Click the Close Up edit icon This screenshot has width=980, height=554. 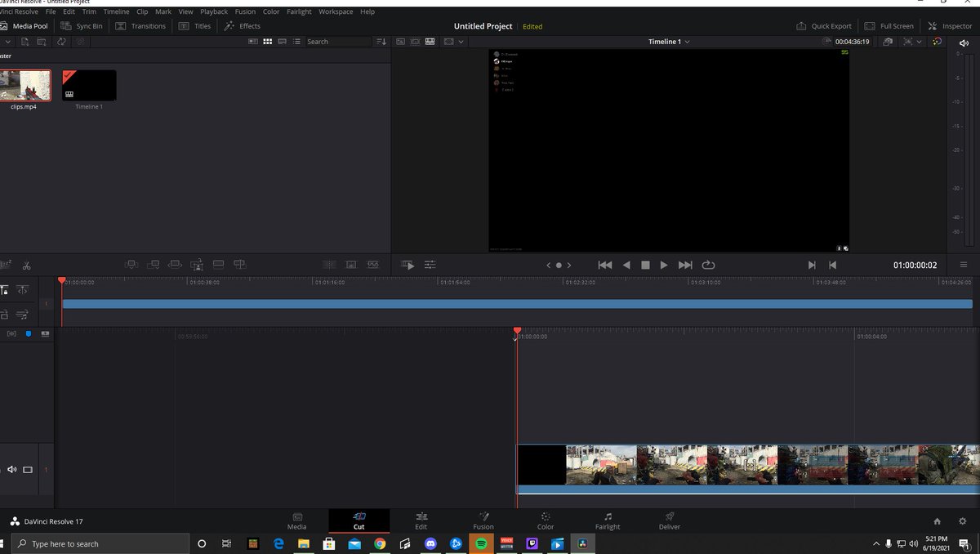pos(197,265)
